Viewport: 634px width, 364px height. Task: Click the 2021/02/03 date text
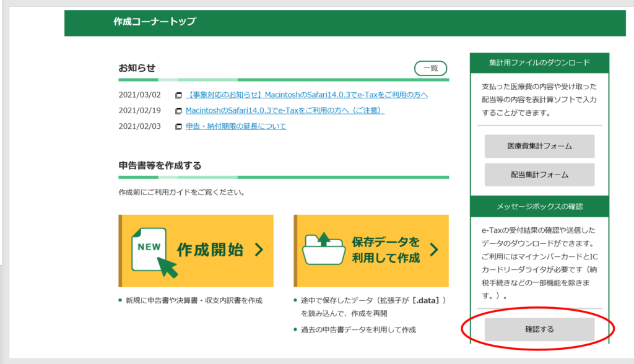139,126
